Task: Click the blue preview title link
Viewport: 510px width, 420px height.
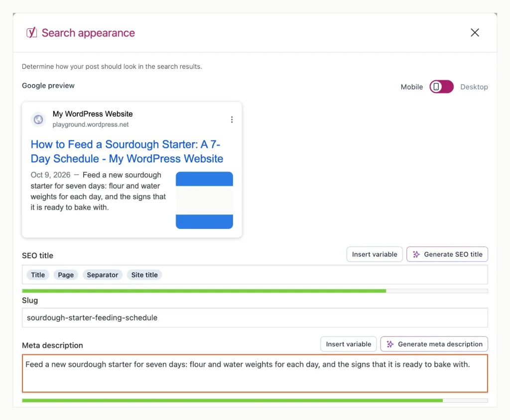Action: [127, 151]
